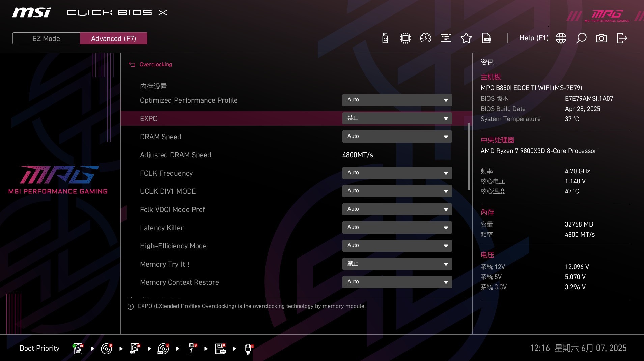Click the 12:16 clock and date display
This screenshot has width=644, height=361.
point(578,348)
